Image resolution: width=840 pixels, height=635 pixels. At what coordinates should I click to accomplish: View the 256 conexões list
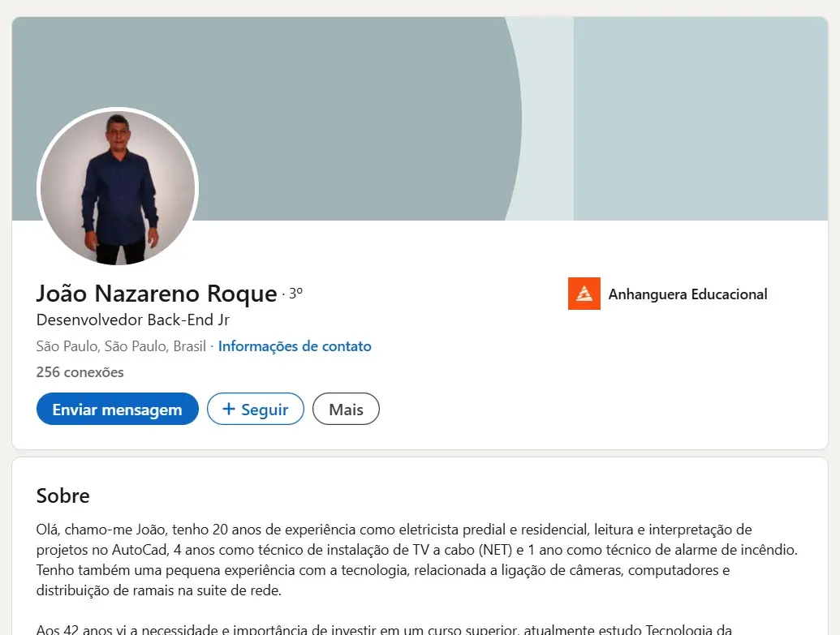point(80,372)
